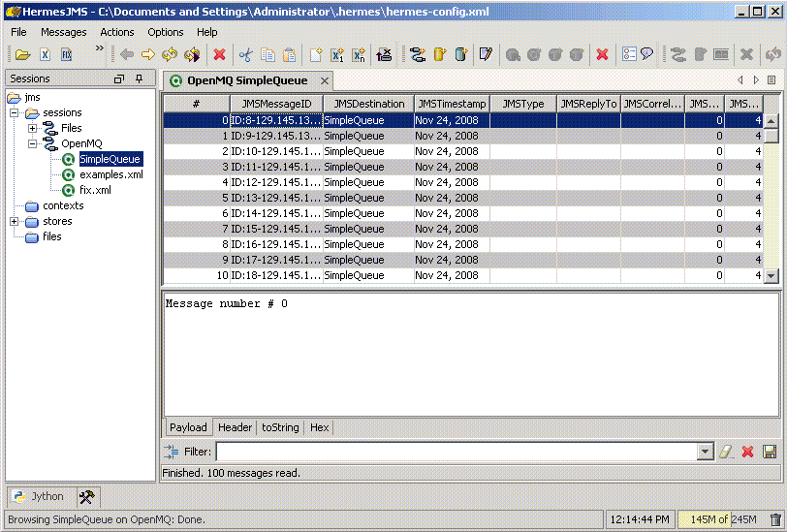This screenshot has width=787, height=532.
Task: Clear the filter with the eraser icon
Action: pos(726,452)
